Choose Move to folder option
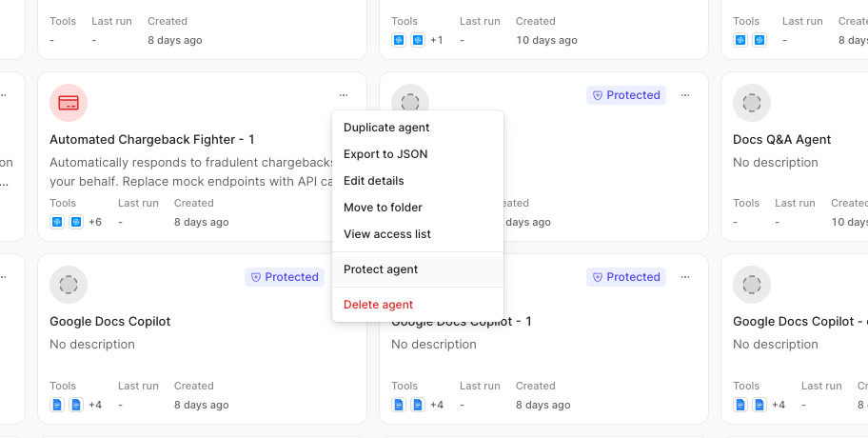The image size is (868, 438). coord(383,208)
